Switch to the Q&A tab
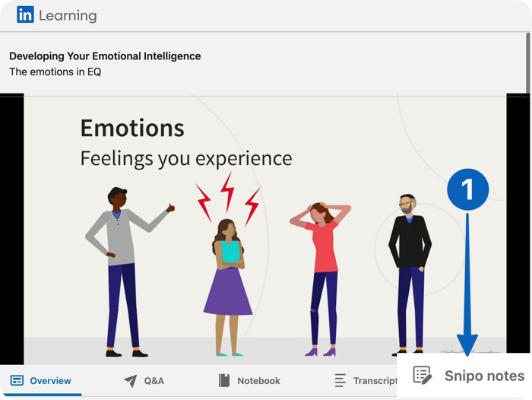Screen dimensions: 532x400 coord(144,381)
